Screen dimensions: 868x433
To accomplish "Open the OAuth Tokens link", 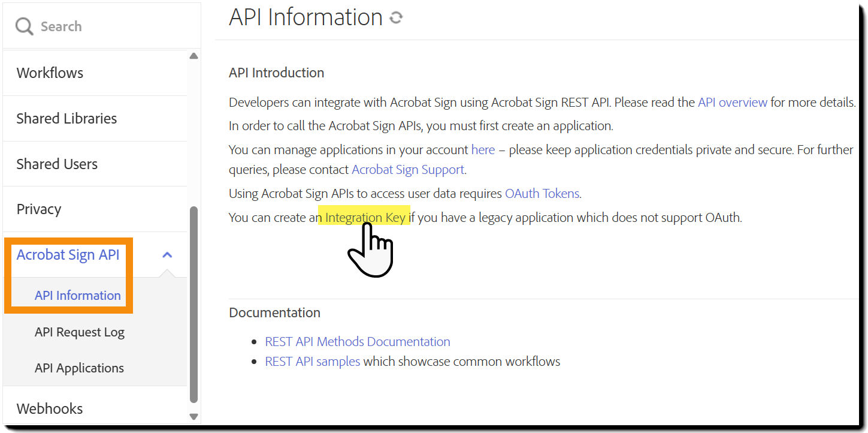I will click(x=542, y=193).
